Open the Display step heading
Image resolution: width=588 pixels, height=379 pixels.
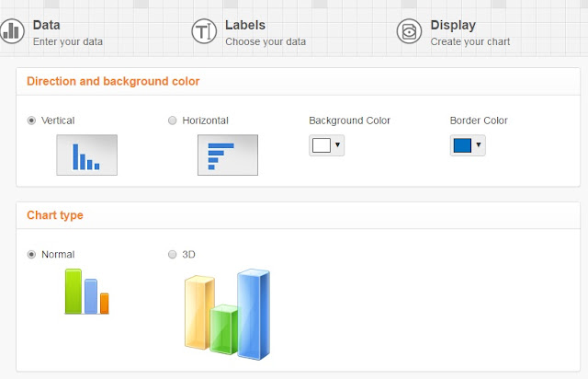(453, 25)
